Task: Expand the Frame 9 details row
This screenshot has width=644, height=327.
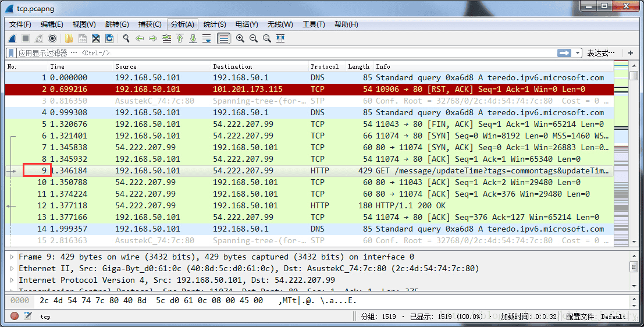Action: click(13, 257)
